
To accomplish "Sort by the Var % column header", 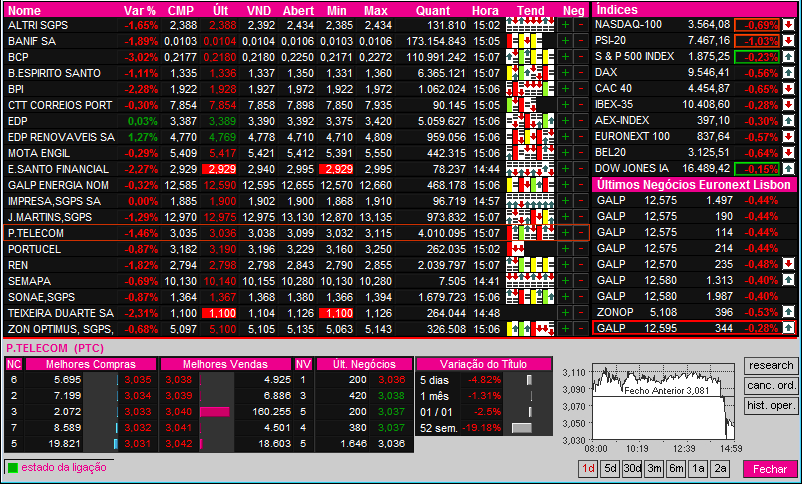I will pyautogui.click(x=140, y=10).
